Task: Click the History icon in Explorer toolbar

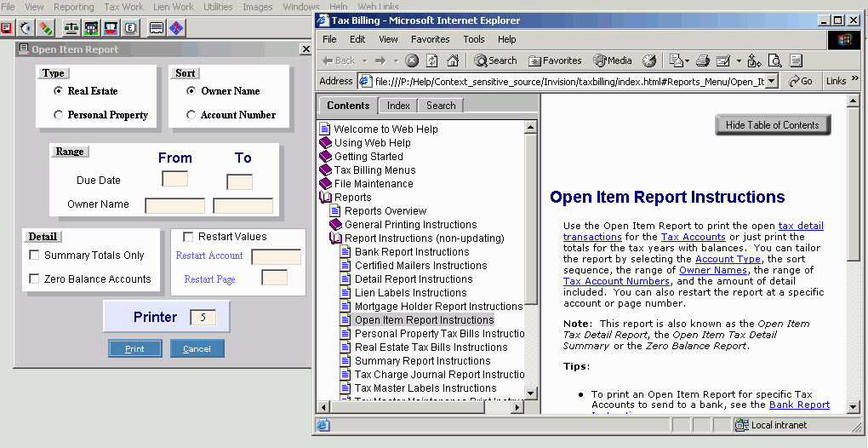Action: [x=648, y=60]
